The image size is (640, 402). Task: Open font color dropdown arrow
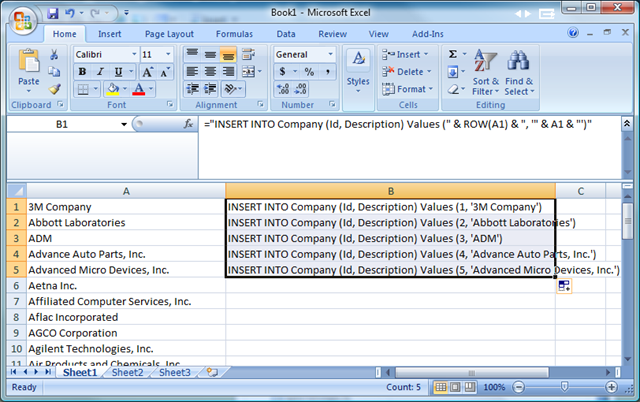[151, 89]
